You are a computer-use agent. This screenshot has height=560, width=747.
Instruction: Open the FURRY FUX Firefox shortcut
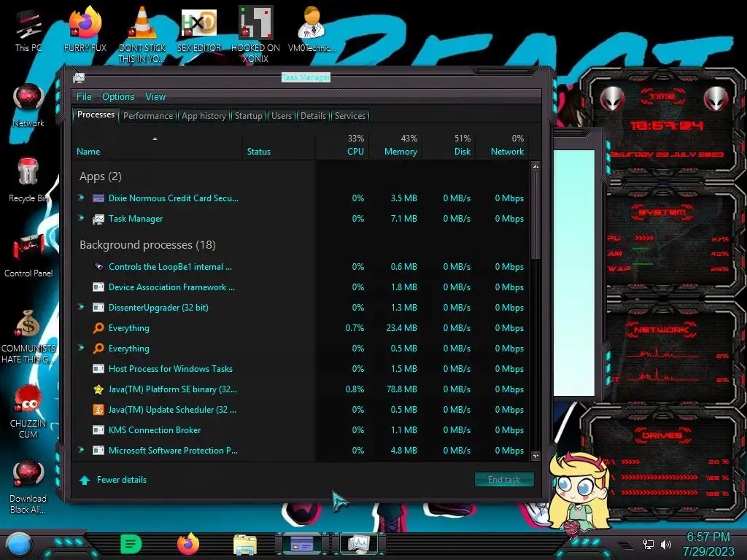click(x=85, y=29)
